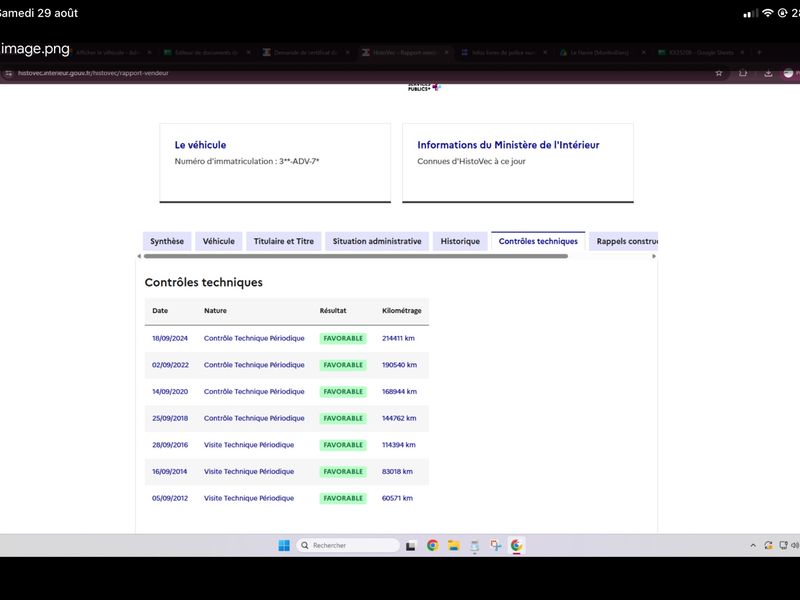Screen dimensions: 800x600
Task: Open the Windows Start menu
Action: coord(284,545)
